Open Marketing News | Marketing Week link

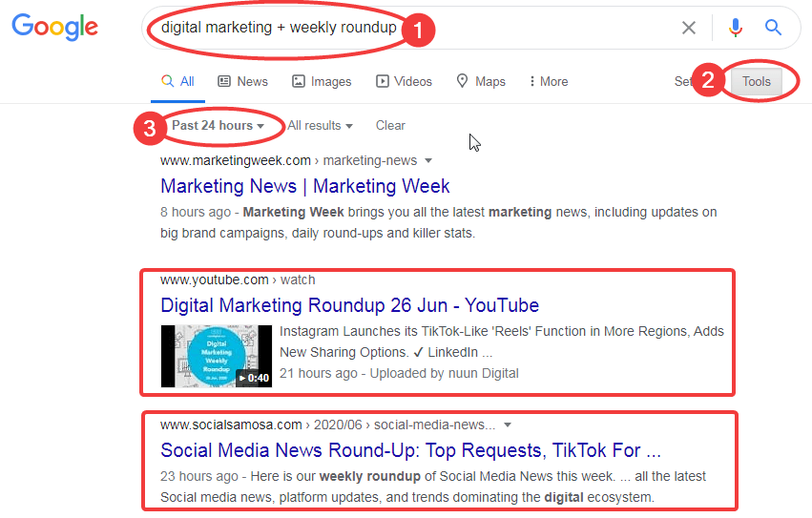[305, 186]
